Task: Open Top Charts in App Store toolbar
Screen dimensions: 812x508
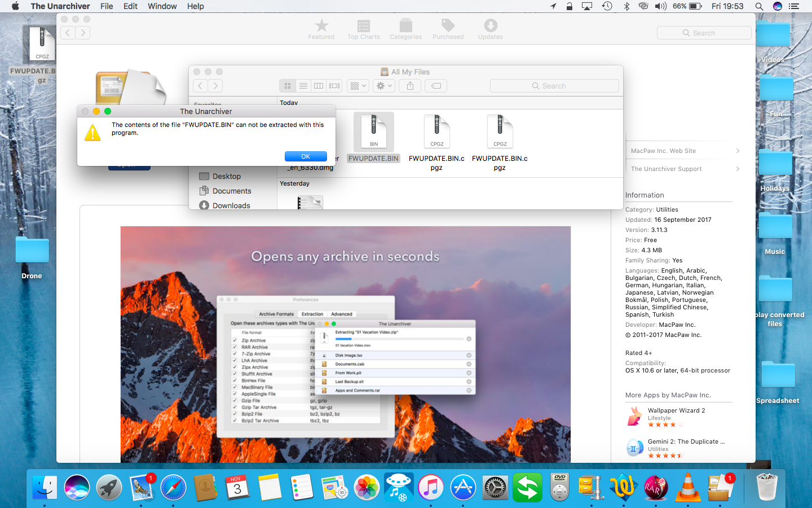Action: (x=364, y=29)
